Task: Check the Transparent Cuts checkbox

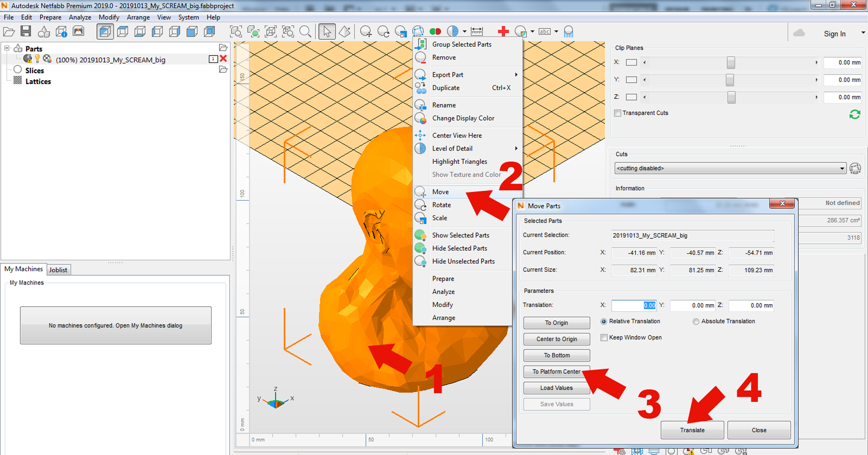Action: [618, 113]
